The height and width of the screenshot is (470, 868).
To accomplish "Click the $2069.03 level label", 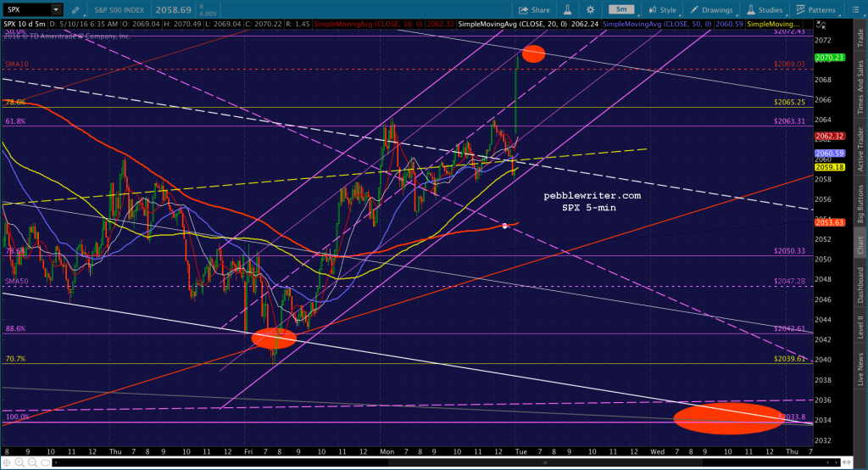I will (x=789, y=64).
